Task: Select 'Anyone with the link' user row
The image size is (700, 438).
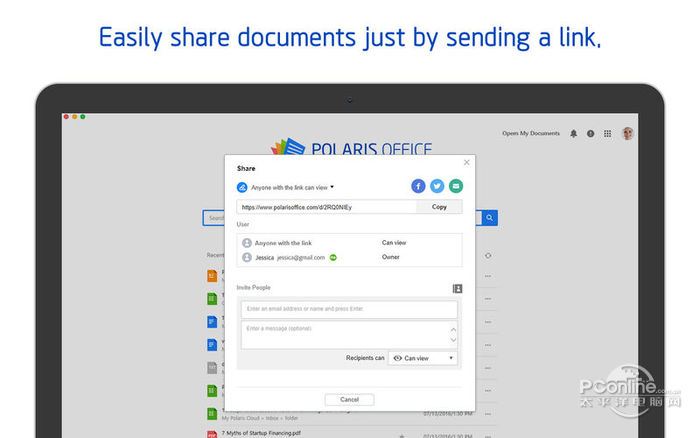Action: (349, 243)
